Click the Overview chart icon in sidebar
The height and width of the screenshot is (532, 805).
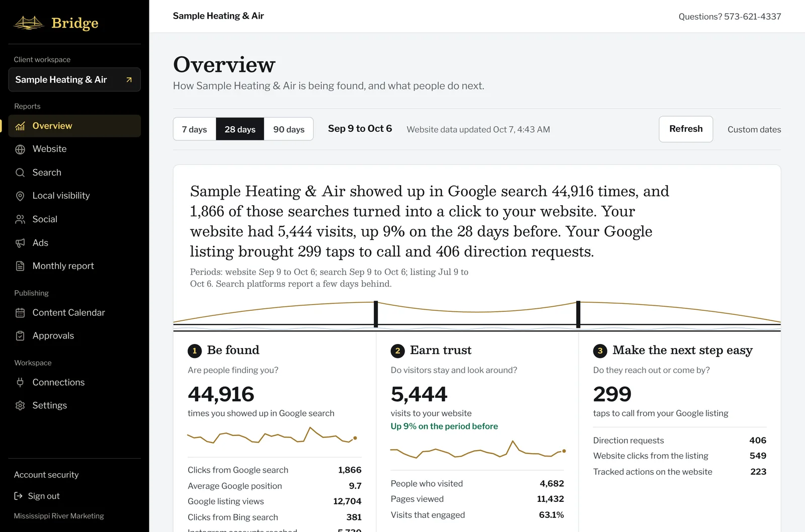pos(20,126)
